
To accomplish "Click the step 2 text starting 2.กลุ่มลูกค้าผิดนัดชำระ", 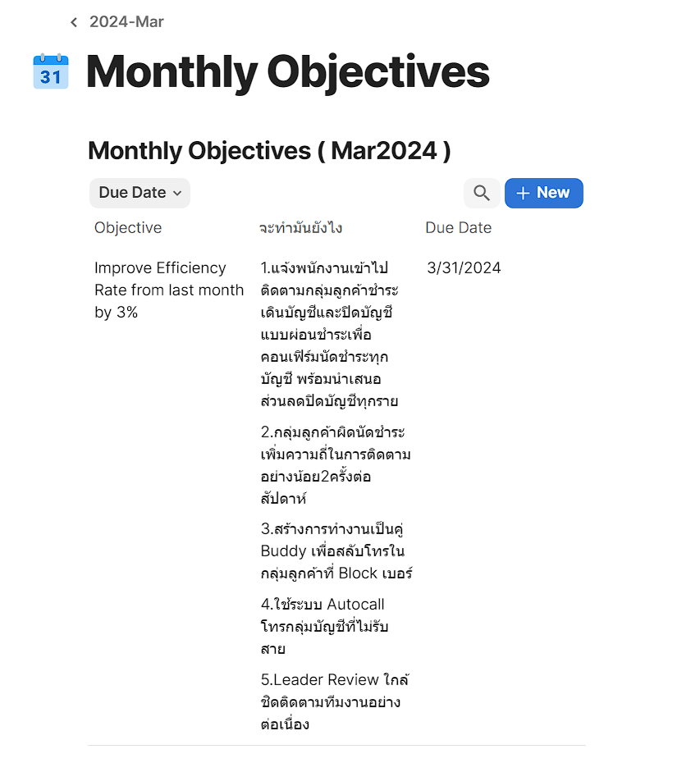I will coord(335,465).
